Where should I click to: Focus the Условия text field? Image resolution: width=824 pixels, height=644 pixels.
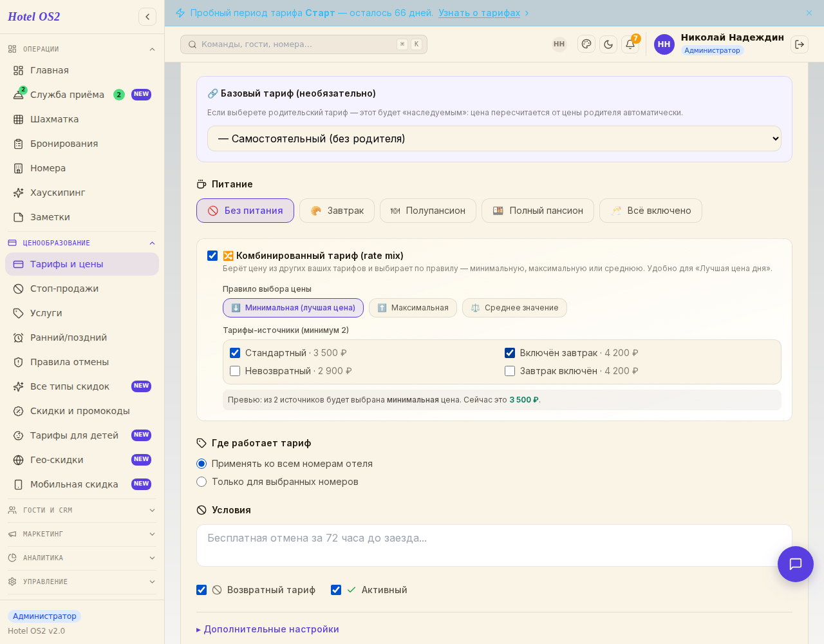point(494,545)
